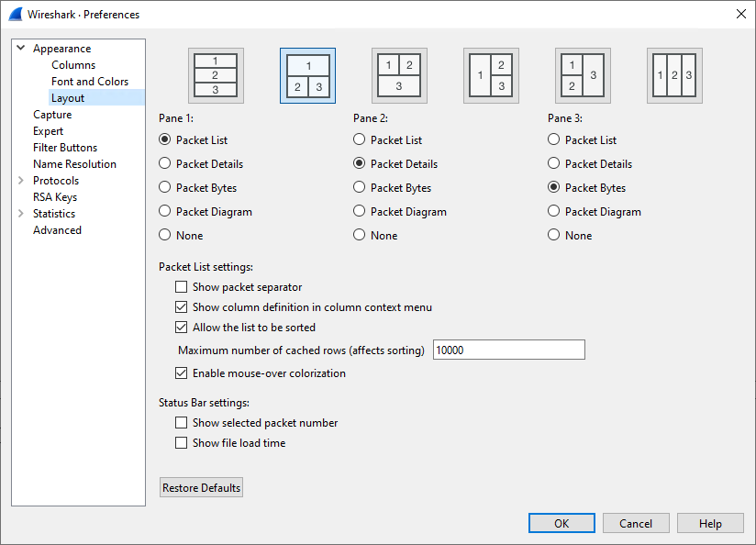Viewport: 756px width, 545px height.
Task: Edit the maximum cached rows value
Action: coord(508,350)
